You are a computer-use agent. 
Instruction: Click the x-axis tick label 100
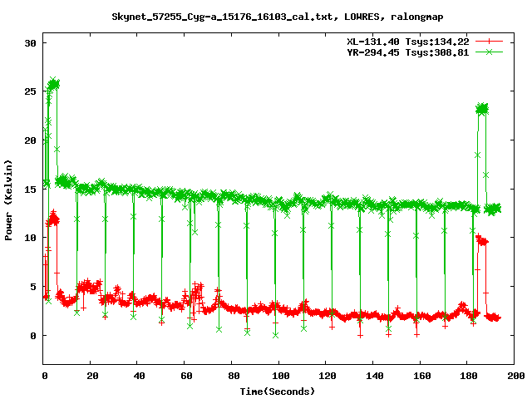pos(281,376)
